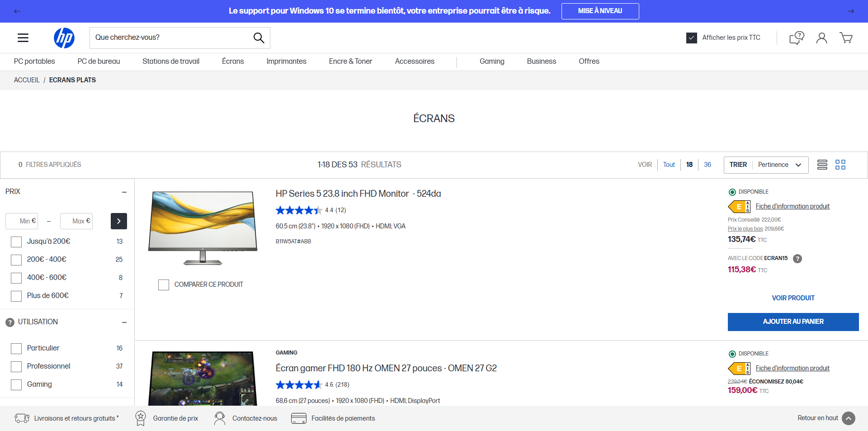Viewport: 868px width, 431px height.
Task: Show 36 results per page
Action: click(708, 165)
